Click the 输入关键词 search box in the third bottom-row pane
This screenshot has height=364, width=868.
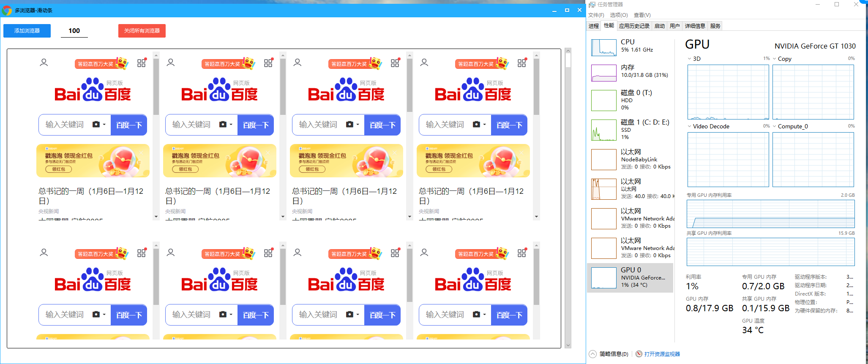click(318, 315)
